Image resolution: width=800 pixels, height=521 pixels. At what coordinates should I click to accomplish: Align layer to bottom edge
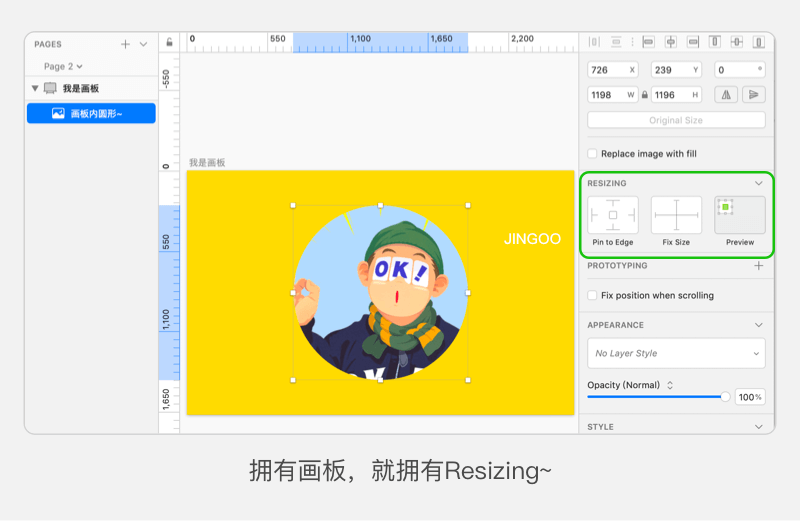click(759, 42)
